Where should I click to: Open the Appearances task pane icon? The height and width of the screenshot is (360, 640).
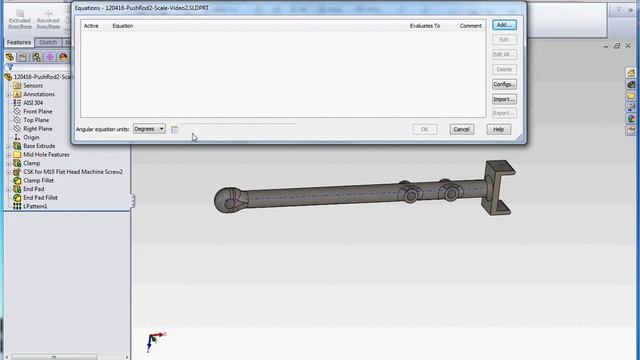click(631, 119)
